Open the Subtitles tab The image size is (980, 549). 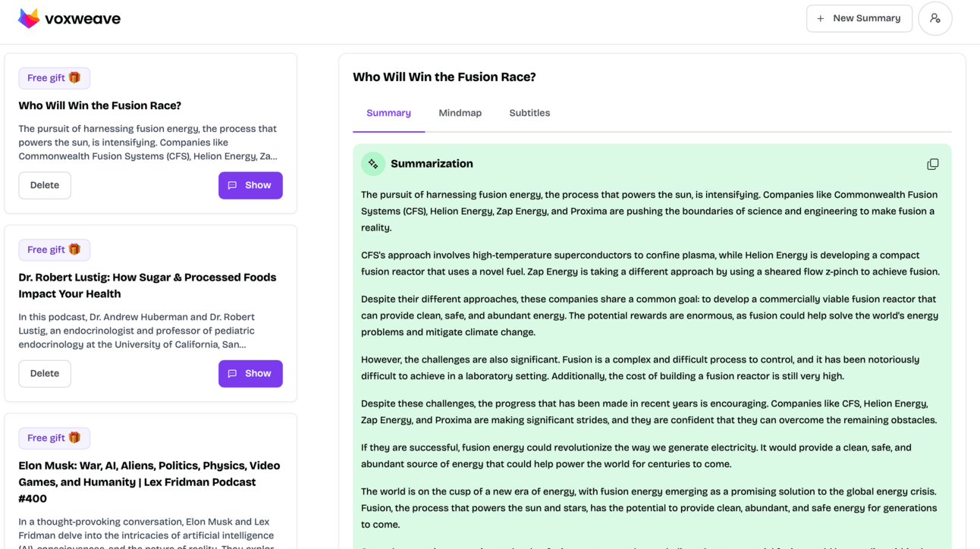(529, 113)
